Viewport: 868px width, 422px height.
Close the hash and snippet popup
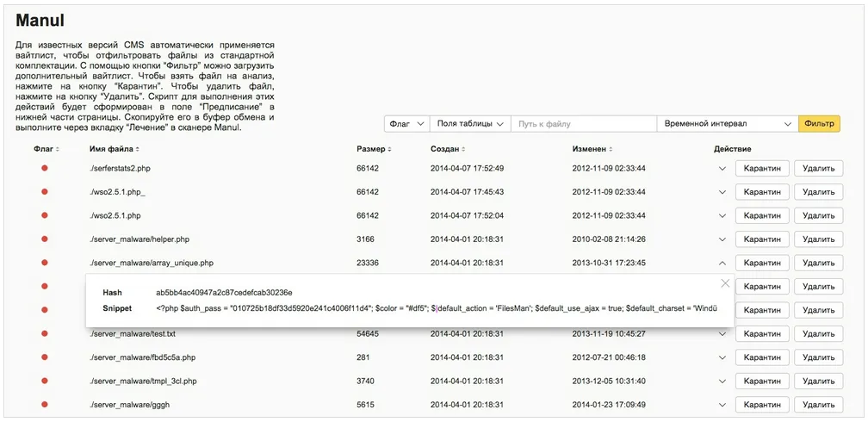coord(725,283)
